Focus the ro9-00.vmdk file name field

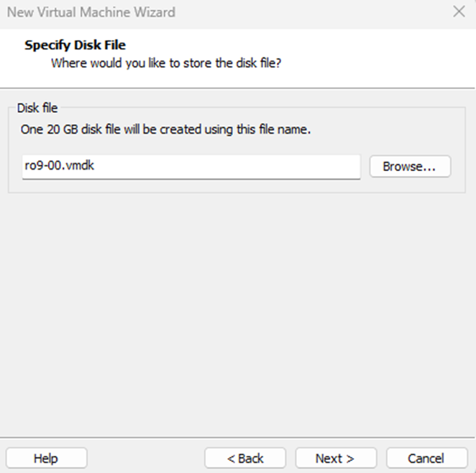[x=191, y=167]
